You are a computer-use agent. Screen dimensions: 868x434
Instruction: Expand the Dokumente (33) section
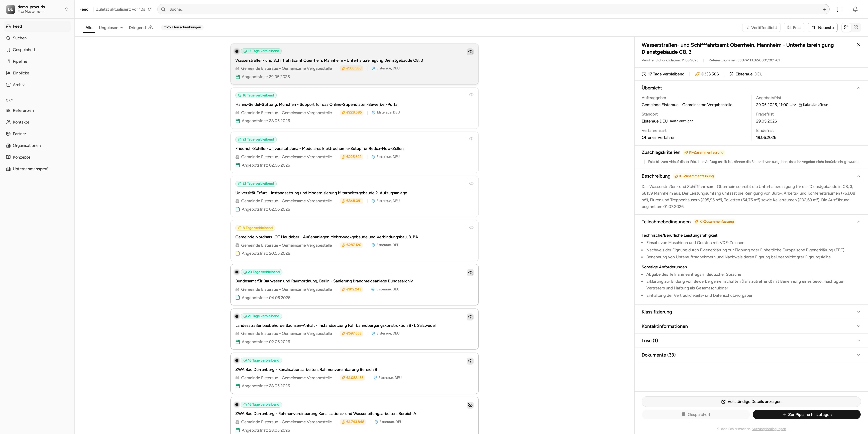click(x=751, y=355)
